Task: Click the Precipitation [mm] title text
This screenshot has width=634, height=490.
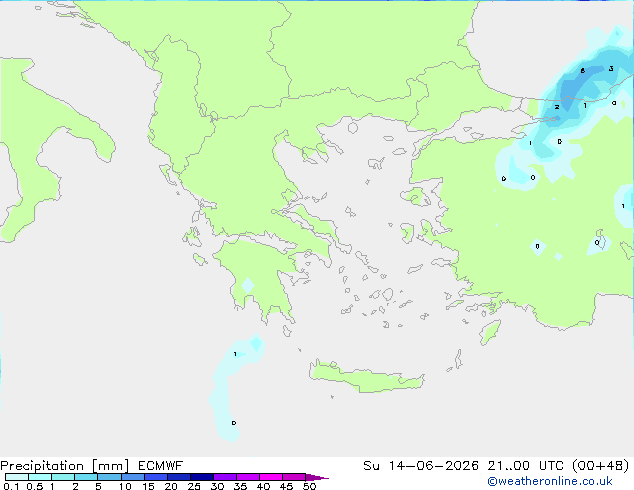Action: [x=65, y=466]
